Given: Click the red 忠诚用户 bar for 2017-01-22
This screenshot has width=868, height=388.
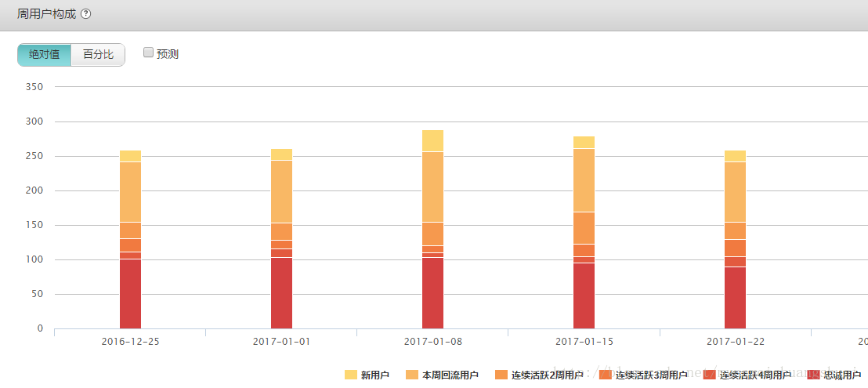Looking at the screenshot, I should (x=735, y=298).
